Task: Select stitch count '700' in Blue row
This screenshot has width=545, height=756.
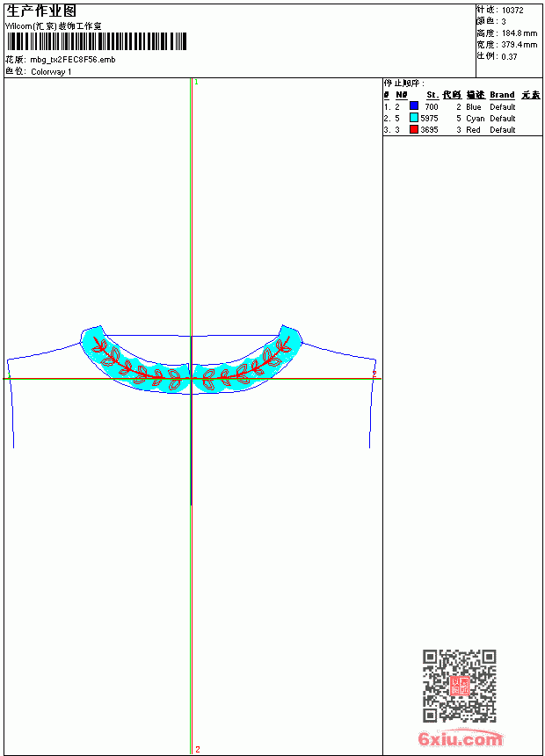Action: (432, 106)
